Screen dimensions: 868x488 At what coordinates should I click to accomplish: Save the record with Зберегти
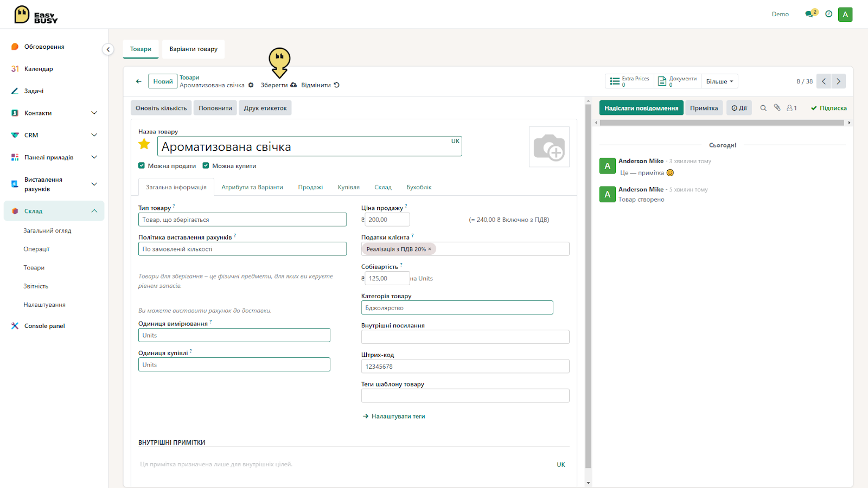278,85
